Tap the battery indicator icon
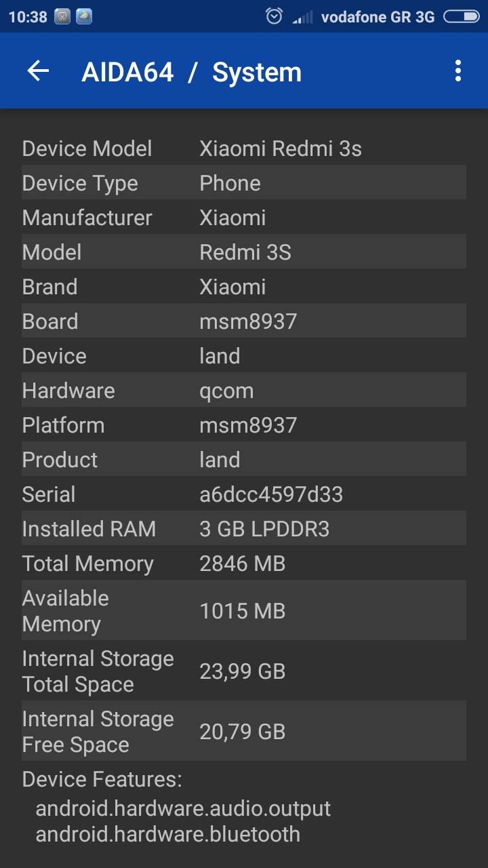The width and height of the screenshot is (488, 868). pos(461,16)
